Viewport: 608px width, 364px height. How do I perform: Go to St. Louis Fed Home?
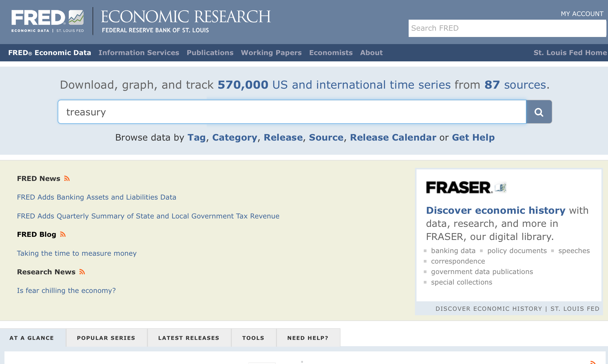[x=570, y=53]
